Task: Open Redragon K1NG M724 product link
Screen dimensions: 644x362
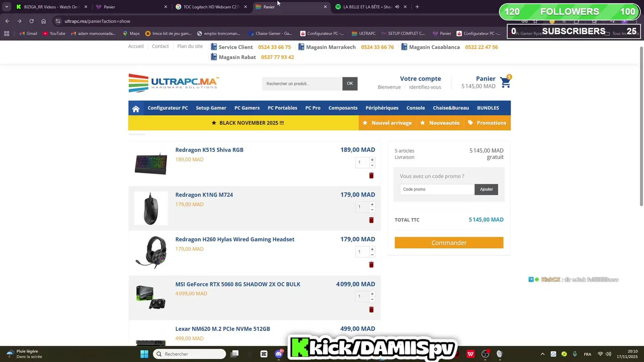Action: coord(204,195)
